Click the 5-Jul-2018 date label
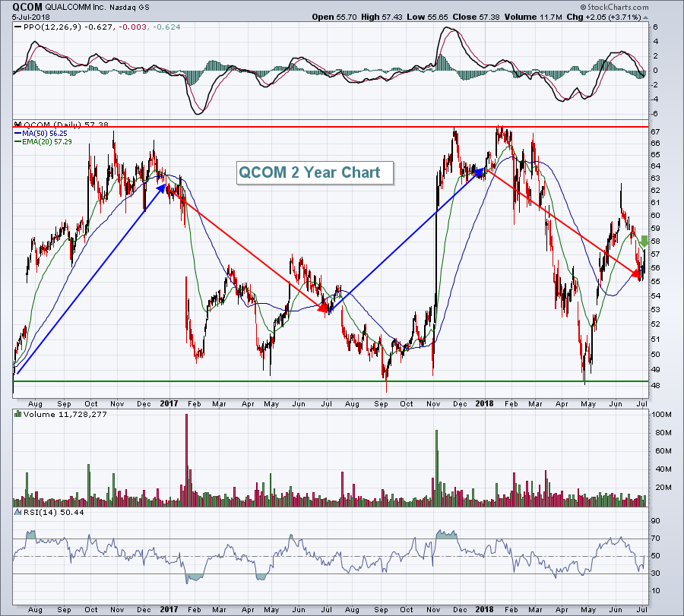Viewport: 684px width, 616px height. click(31, 17)
